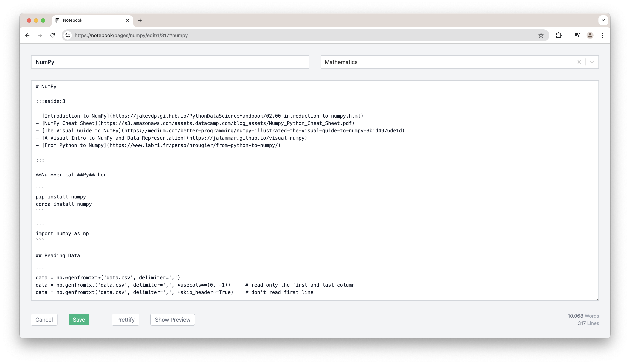Click the browser back arrow
Screen dimensions: 630x364
28,36
